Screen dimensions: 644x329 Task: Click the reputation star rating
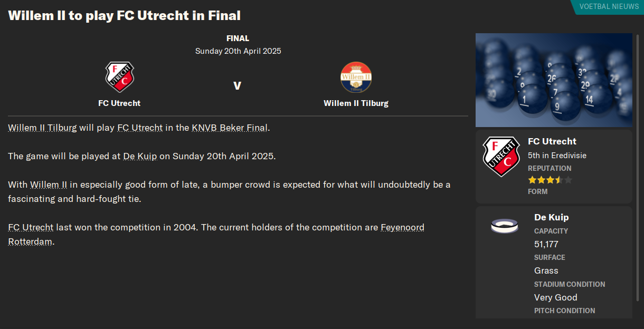pos(550,180)
